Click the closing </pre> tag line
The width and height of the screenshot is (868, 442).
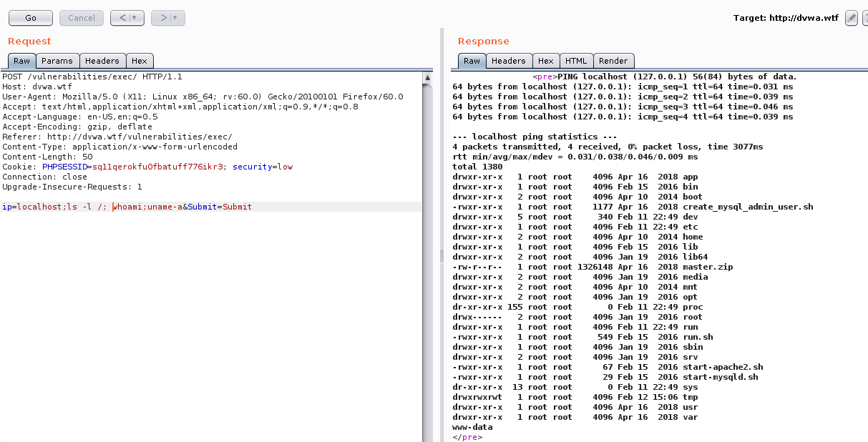point(468,436)
